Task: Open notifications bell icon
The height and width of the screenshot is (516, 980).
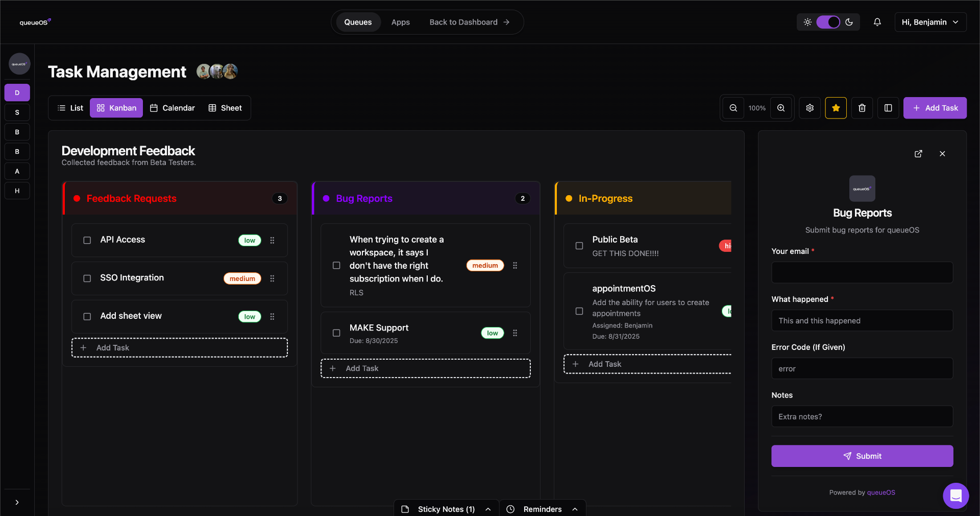Action: (877, 22)
